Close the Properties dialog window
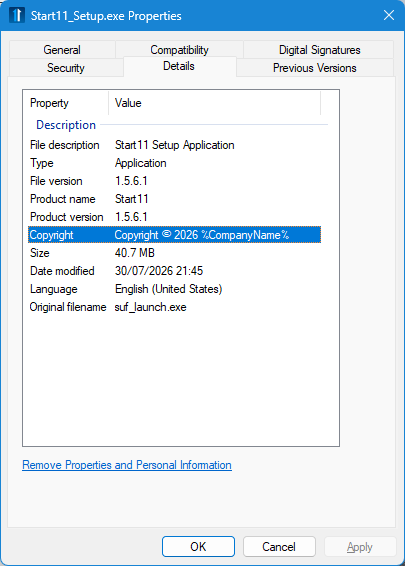Viewport: 405px width, 566px height. tap(389, 15)
